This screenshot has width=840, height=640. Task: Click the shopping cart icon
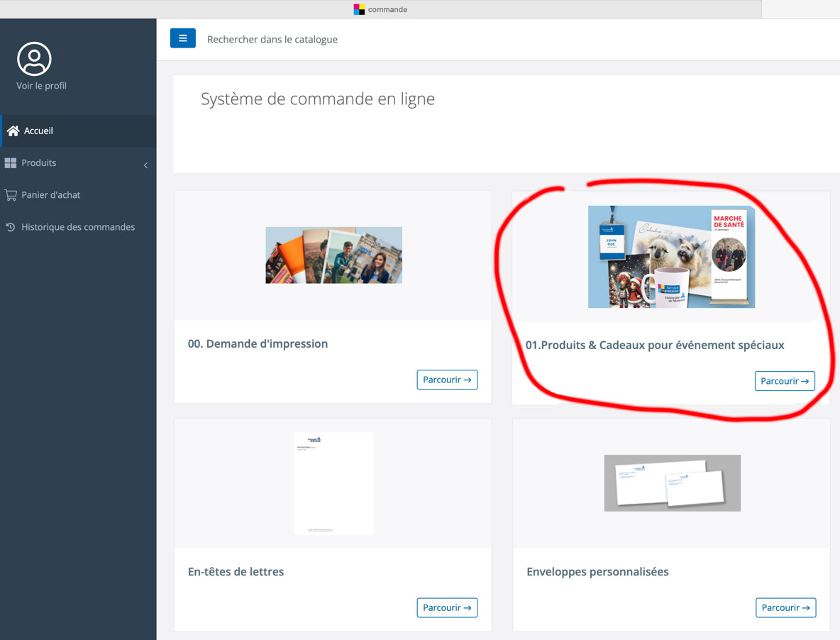coord(11,195)
